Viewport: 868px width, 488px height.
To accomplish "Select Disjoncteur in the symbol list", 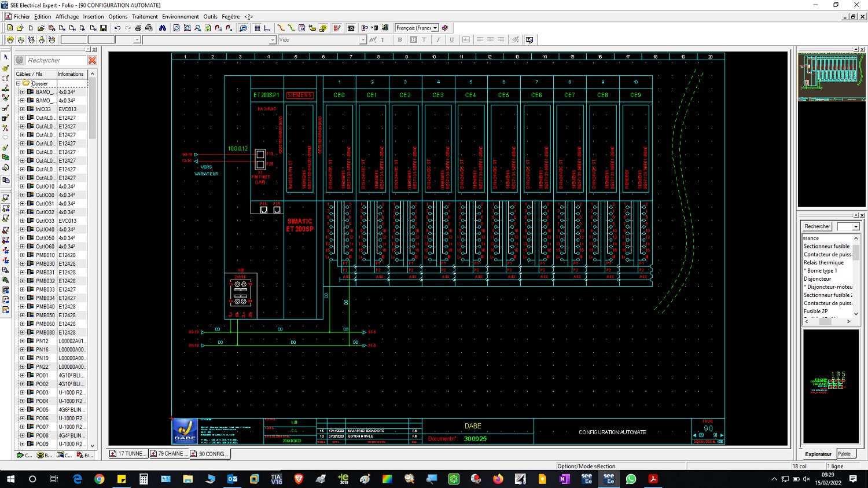I will 817,279.
